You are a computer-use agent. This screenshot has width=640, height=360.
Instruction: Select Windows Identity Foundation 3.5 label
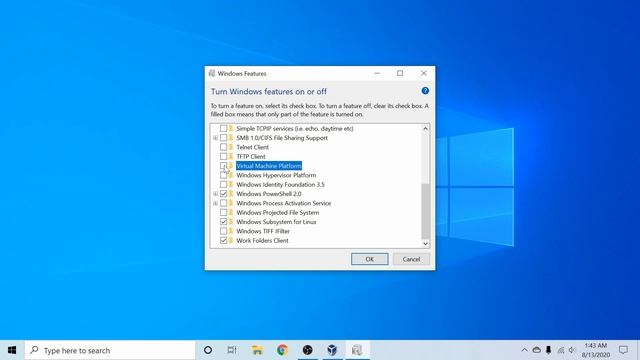280,184
